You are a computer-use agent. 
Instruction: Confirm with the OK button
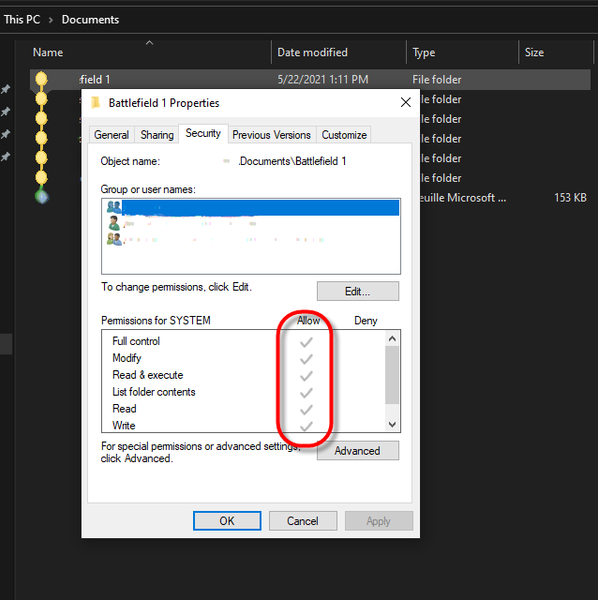pyautogui.click(x=227, y=521)
